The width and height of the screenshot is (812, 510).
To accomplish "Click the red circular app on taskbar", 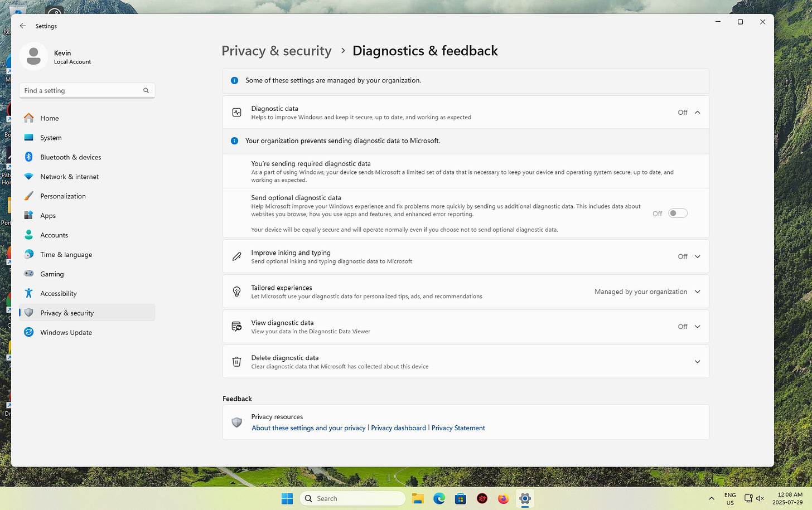I will coord(482,499).
